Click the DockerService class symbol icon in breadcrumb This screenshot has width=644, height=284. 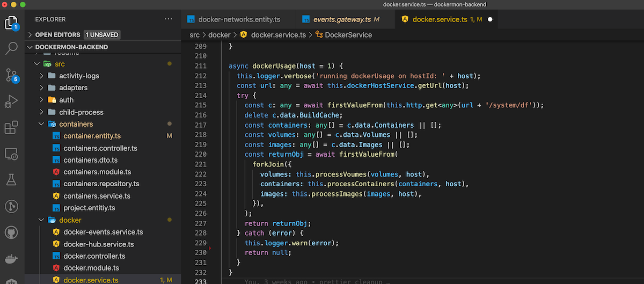coord(319,35)
